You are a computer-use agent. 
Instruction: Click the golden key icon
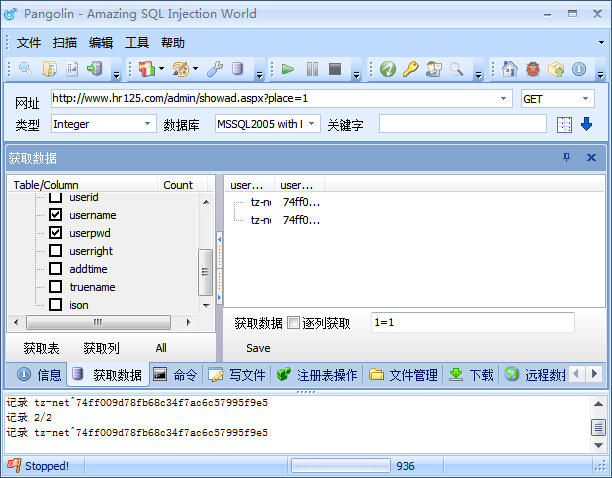(x=411, y=69)
